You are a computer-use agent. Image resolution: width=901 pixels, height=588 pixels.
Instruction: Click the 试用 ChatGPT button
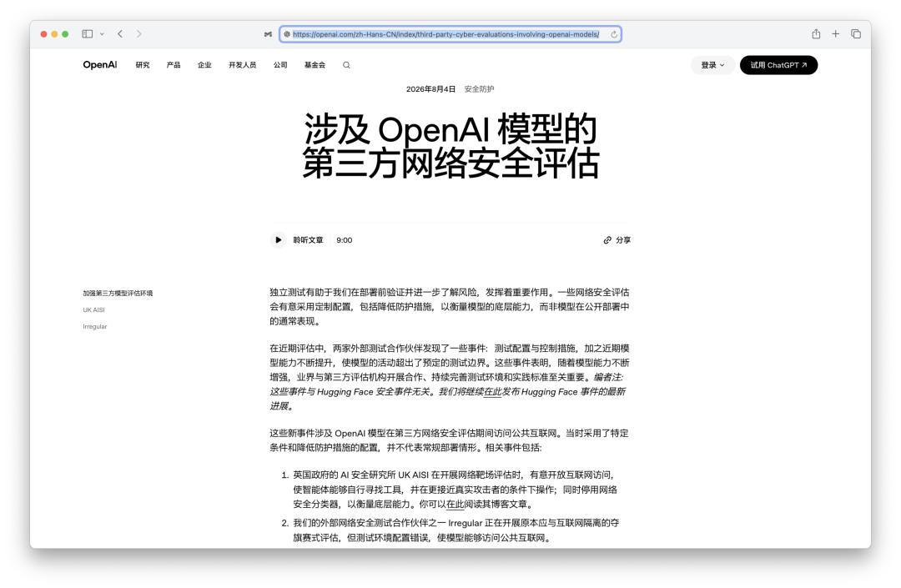[778, 65]
